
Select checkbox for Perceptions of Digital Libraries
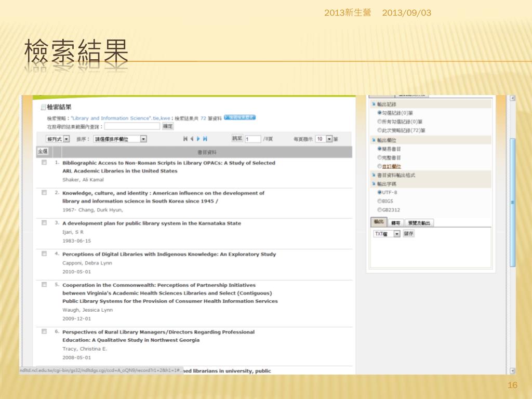44,254
